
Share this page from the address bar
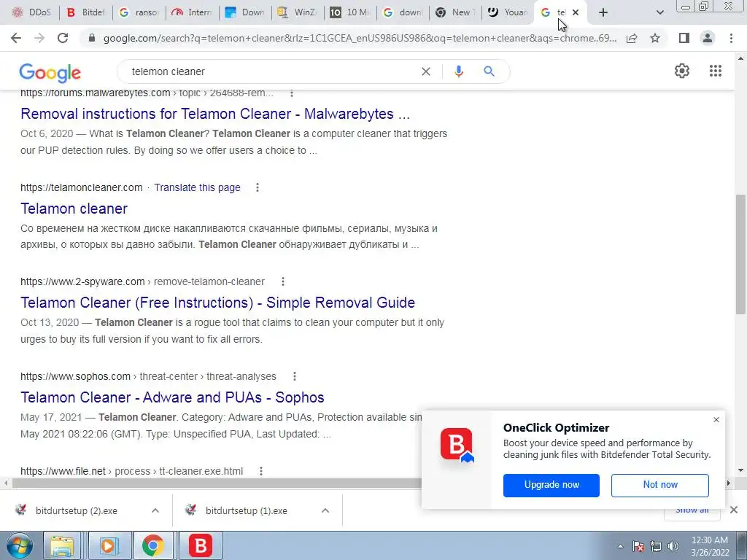tap(632, 38)
